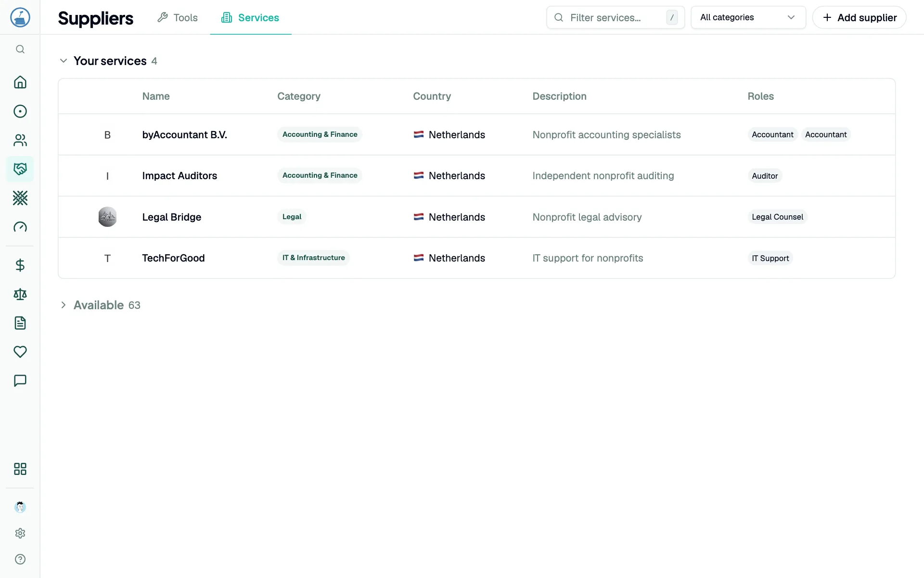The height and width of the screenshot is (578, 924).
Task: Open the app logo at sidebar top
Action: coord(20,17)
